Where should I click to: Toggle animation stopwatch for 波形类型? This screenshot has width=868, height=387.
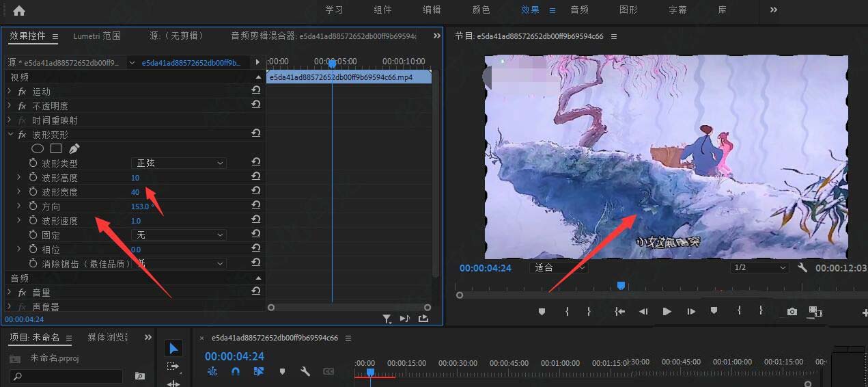33,163
